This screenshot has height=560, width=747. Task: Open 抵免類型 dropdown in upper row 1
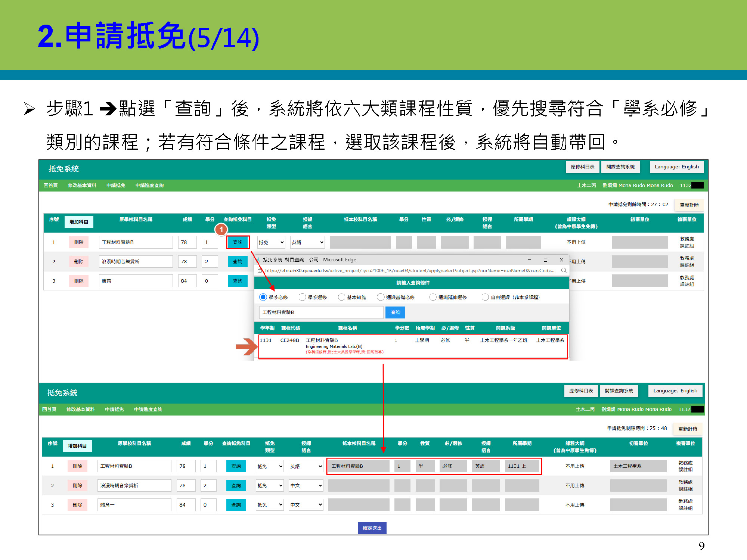[x=272, y=242]
